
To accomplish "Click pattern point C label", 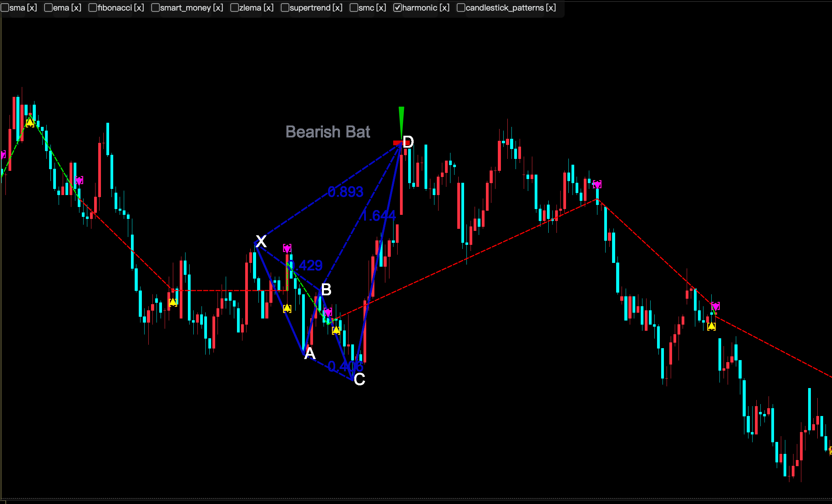I will (x=359, y=379).
